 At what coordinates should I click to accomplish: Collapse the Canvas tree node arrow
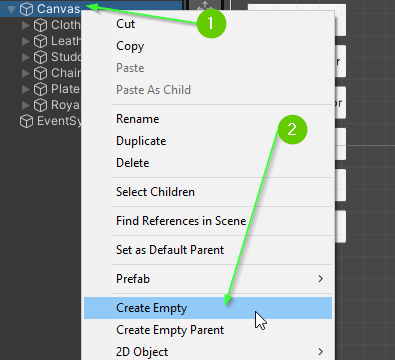[x=11, y=9]
